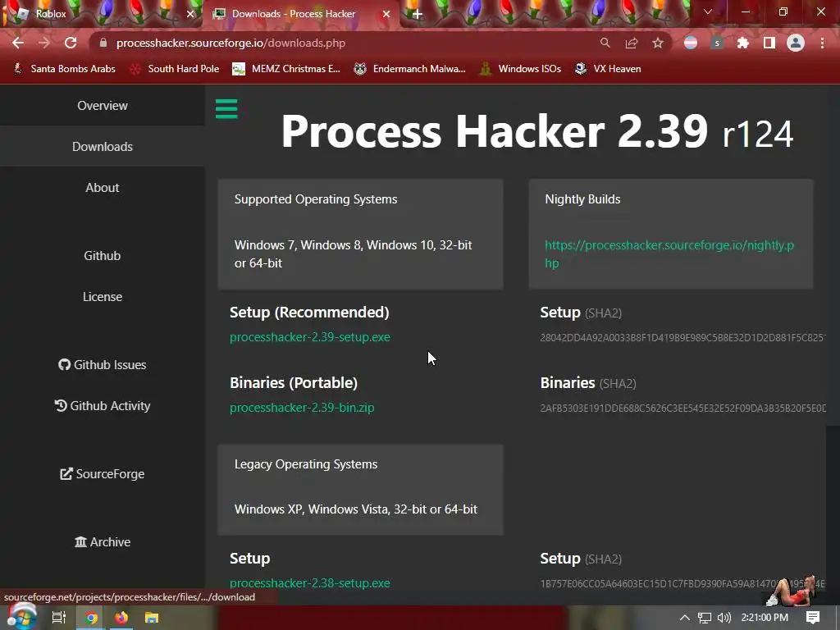Click the nightly builds URL link
840x630 pixels.
coord(669,254)
